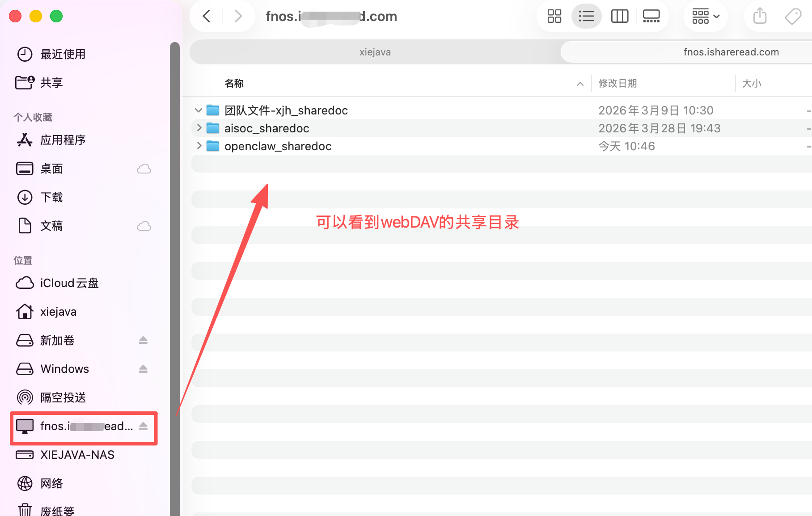
Task: Collapse the 团队文件-xjh_sharedoc folder
Action: point(198,110)
